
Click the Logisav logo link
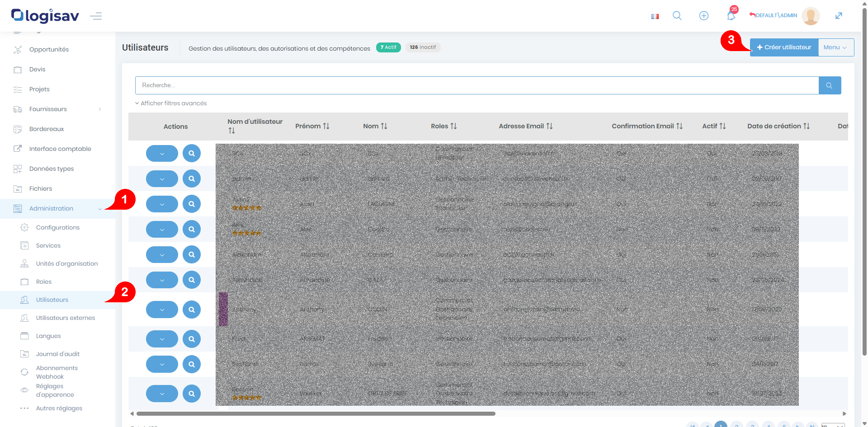click(45, 16)
